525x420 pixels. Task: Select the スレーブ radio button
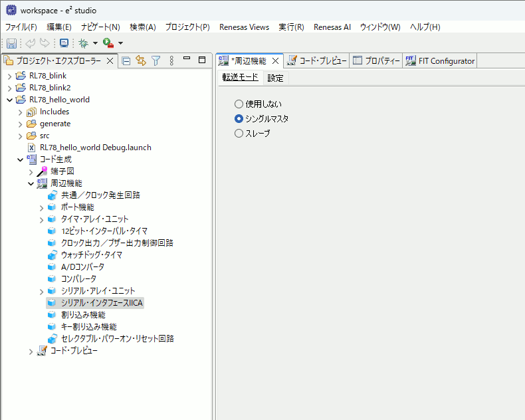[x=239, y=134]
